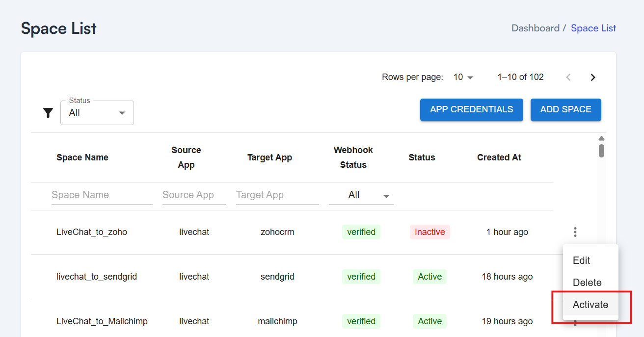The height and width of the screenshot is (337, 644).
Task: Open the Dashboard breadcrumb link
Action: [x=536, y=28]
